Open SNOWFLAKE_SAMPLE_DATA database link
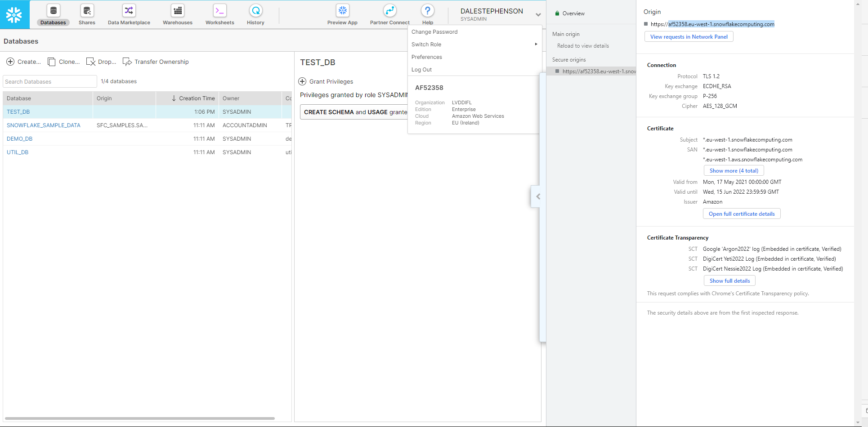This screenshot has width=868, height=427. point(44,125)
